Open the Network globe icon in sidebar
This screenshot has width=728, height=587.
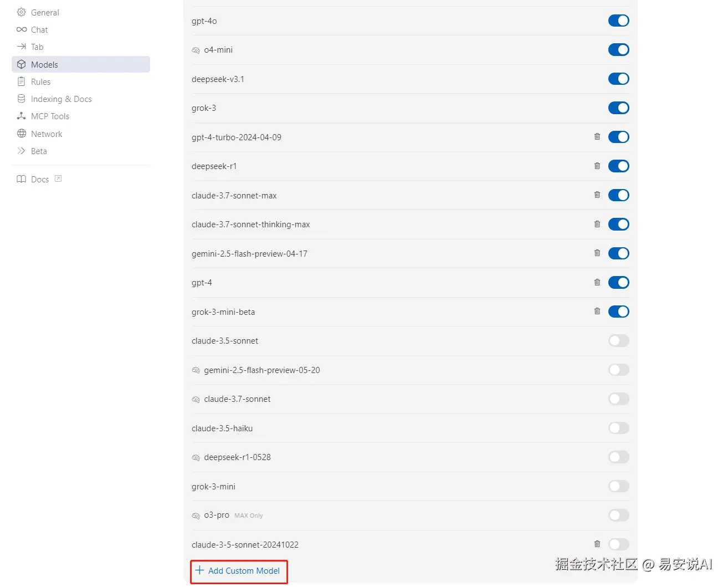click(x=21, y=134)
